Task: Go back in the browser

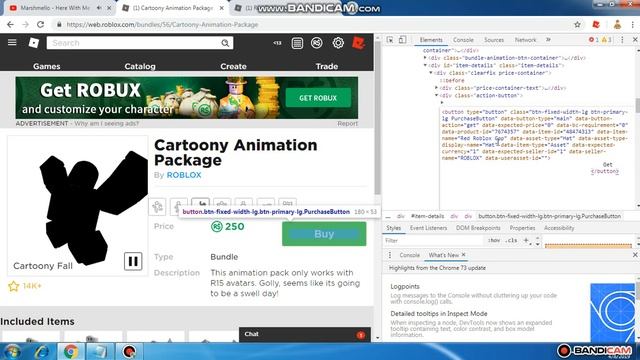Action: point(10,24)
